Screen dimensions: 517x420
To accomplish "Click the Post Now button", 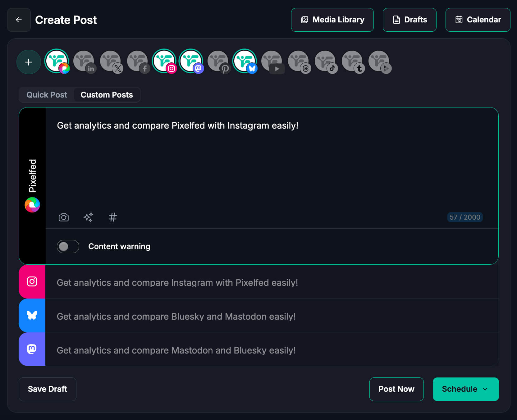I will [x=396, y=389].
